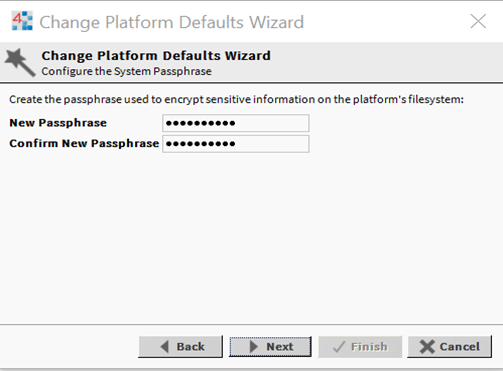Click the Configure the System Passphrase subtitle
503x371 pixels.
pos(126,71)
